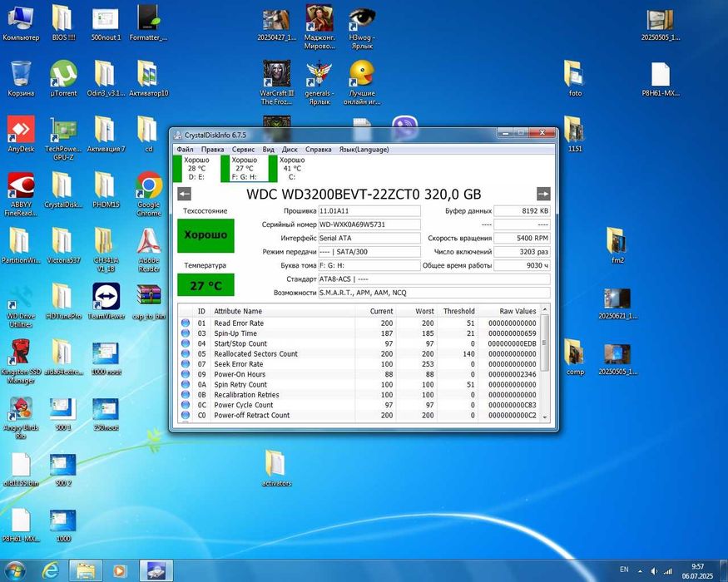Open the Файл menu in CrystalDiskInfo
The height and width of the screenshot is (582, 728).
(x=185, y=150)
